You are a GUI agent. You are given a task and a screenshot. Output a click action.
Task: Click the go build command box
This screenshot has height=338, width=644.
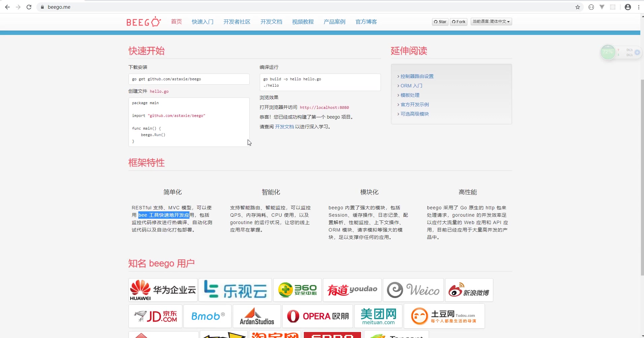pos(320,82)
